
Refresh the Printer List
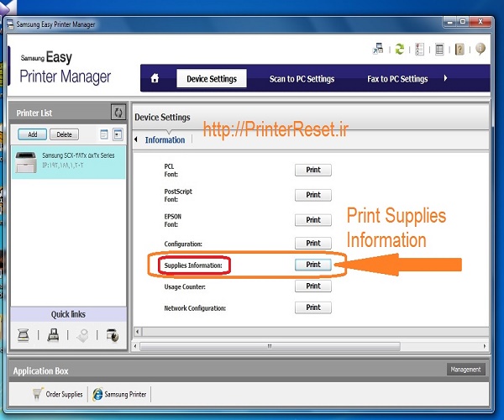pos(118,113)
